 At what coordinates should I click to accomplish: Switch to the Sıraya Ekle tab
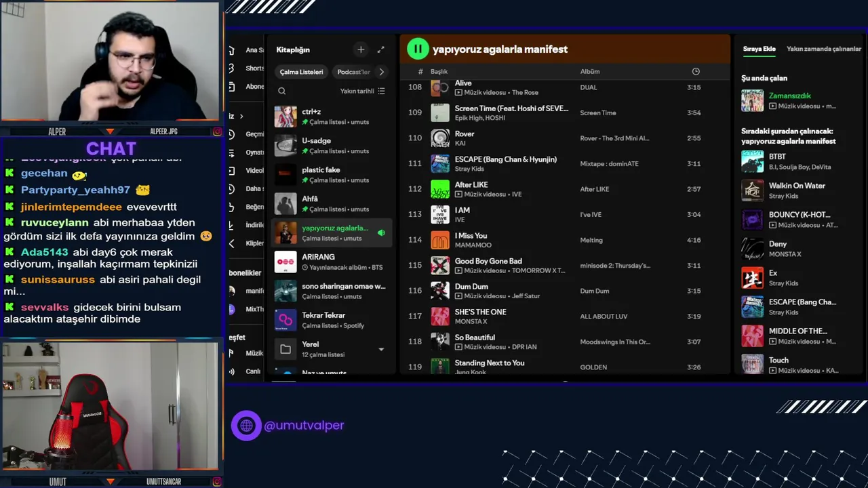point(759,49)
